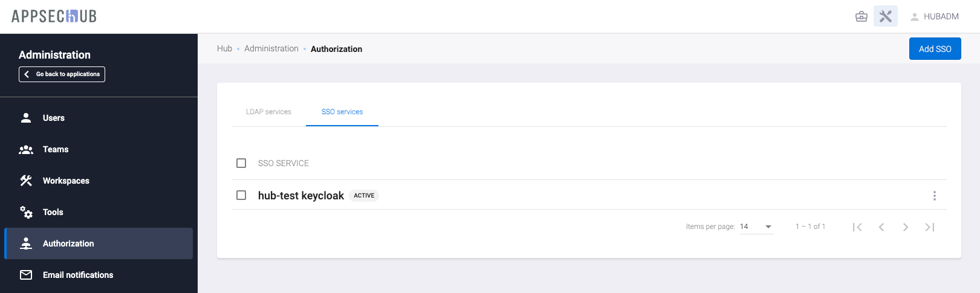The height and width of the screenshot is (293, 980).
Task: Open Users in the sidebar
Action: (53, 118)
